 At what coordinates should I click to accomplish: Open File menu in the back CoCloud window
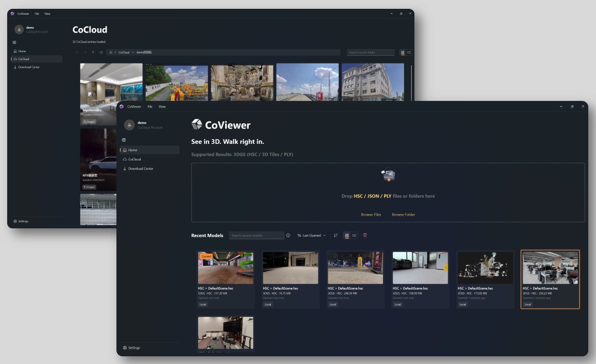coord(37,14)
